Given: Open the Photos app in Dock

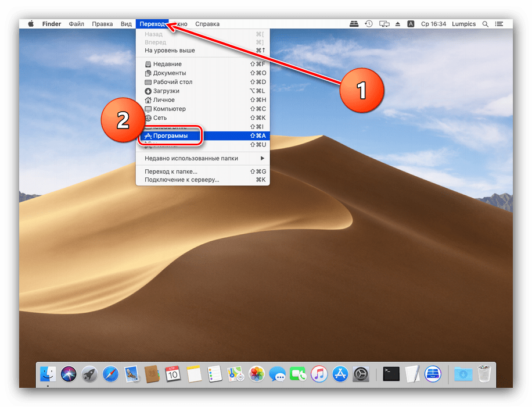Looking at the screenshot, I should tap(257, 374).
